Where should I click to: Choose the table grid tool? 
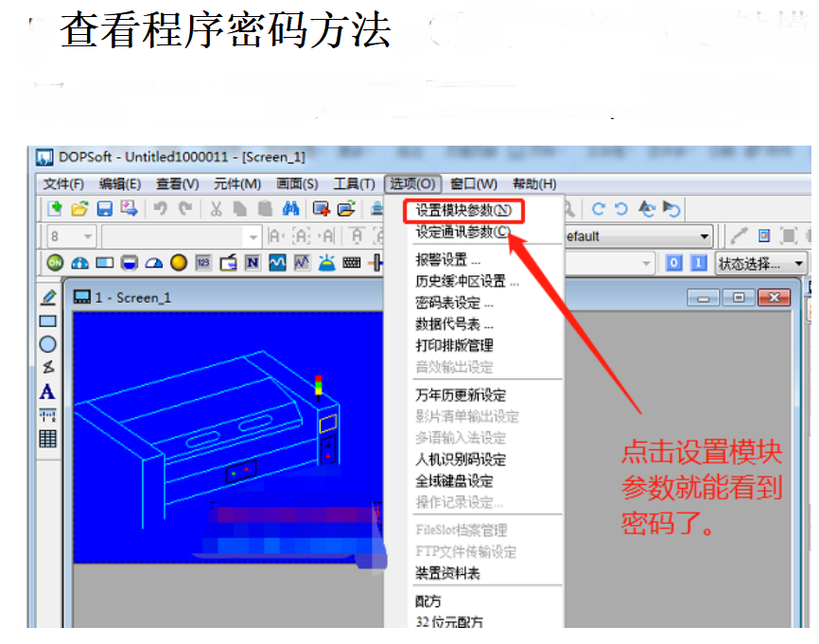(x=47, y=439)
